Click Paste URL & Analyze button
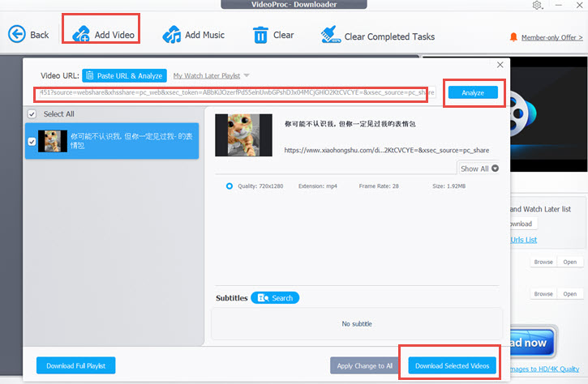The height and width of the screenshot is (384, 588). (125, 75)
